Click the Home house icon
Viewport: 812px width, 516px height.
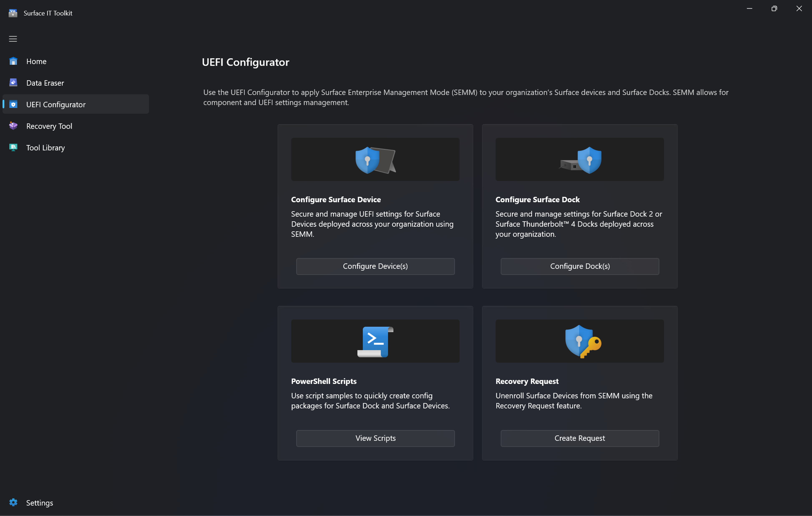coord(13,61)
